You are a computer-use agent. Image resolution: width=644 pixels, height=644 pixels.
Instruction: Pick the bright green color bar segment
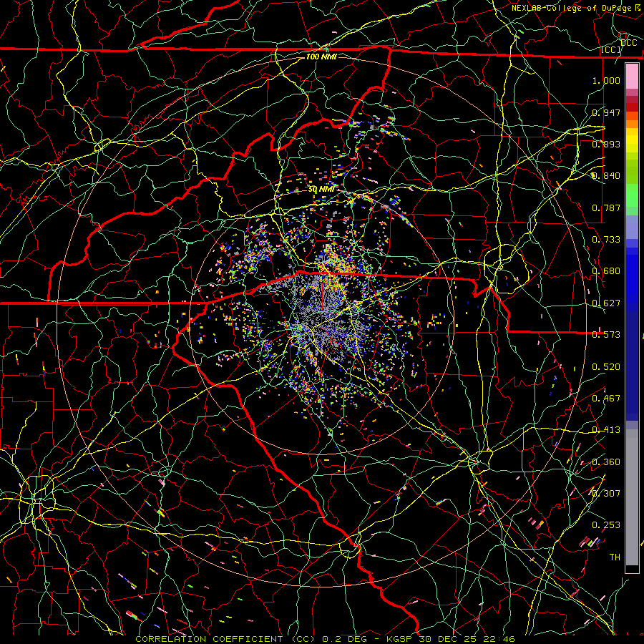632,195
